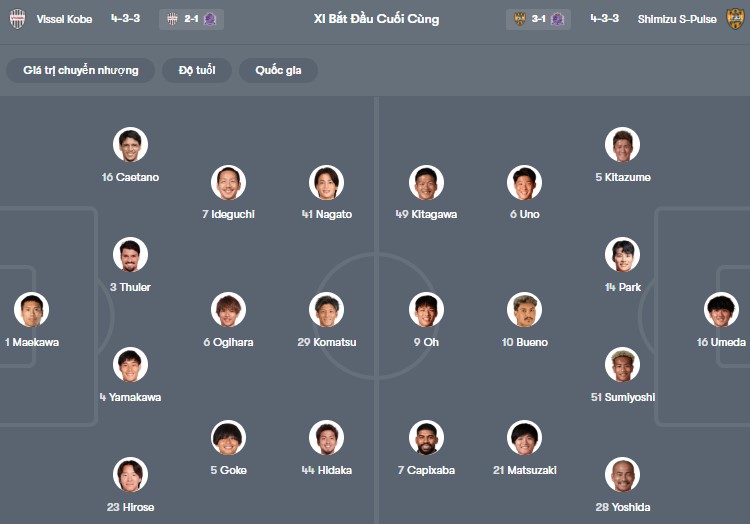Click the Vissel Kobe club crest

coord(17,19)
